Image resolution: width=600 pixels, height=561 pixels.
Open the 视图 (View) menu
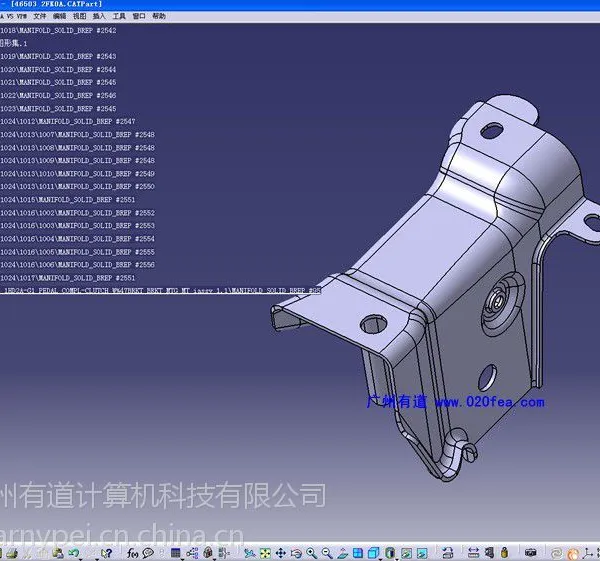[x=79, y=16]
